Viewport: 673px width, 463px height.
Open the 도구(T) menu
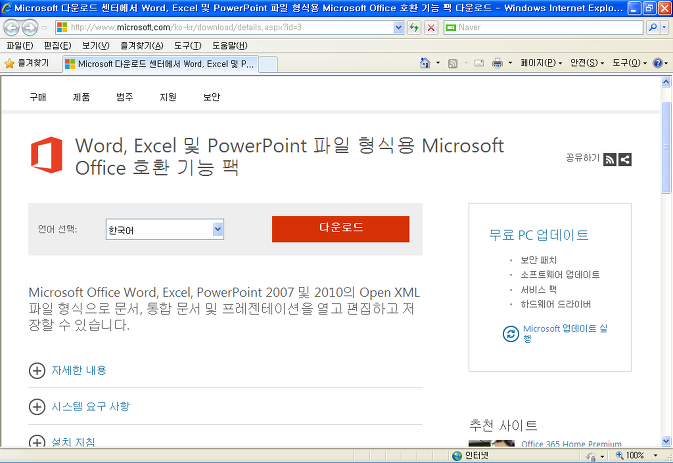[x=188, y=45]
